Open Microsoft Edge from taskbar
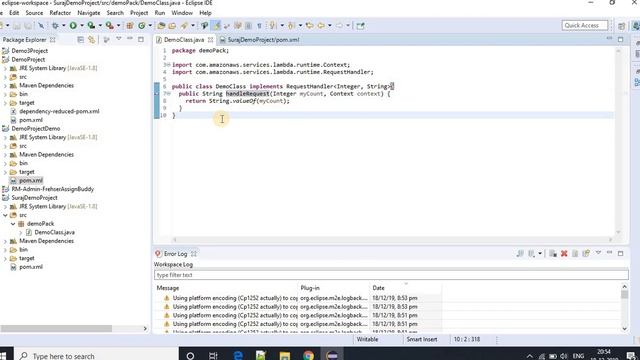The height and width of the screenshot is (360, 640). click(x=238, y=356)
